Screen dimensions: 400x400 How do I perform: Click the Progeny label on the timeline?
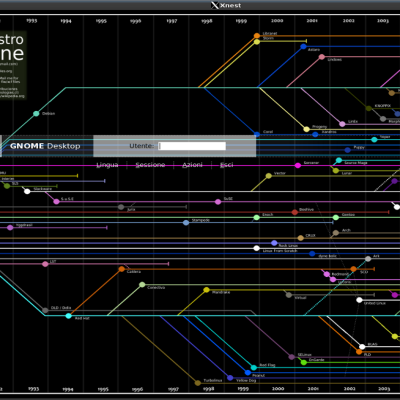coord(319,127)
